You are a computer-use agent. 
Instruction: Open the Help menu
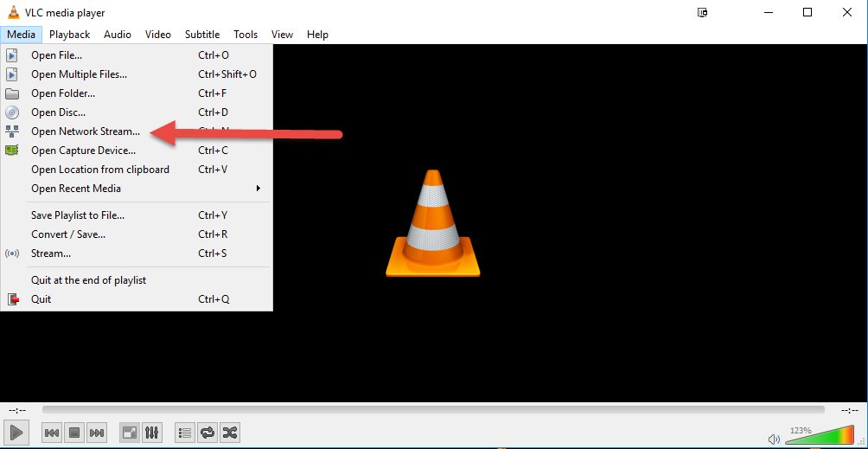coord(317,35)
